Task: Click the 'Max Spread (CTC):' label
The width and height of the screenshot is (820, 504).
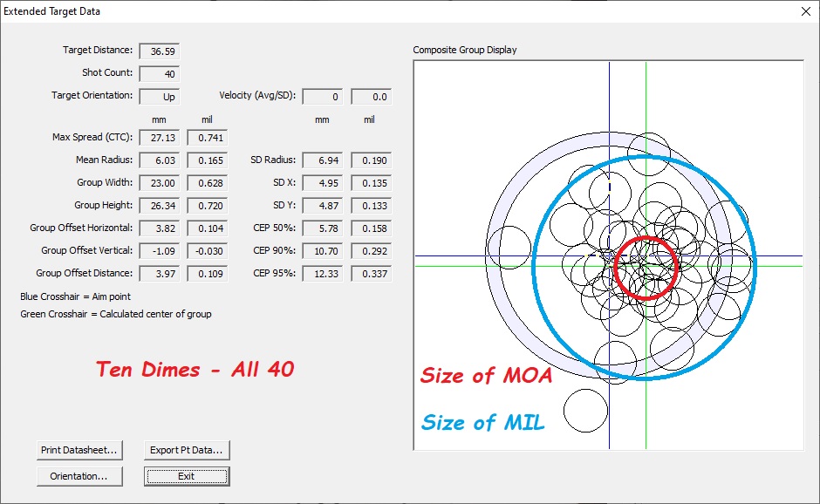Action: (92, 137)
